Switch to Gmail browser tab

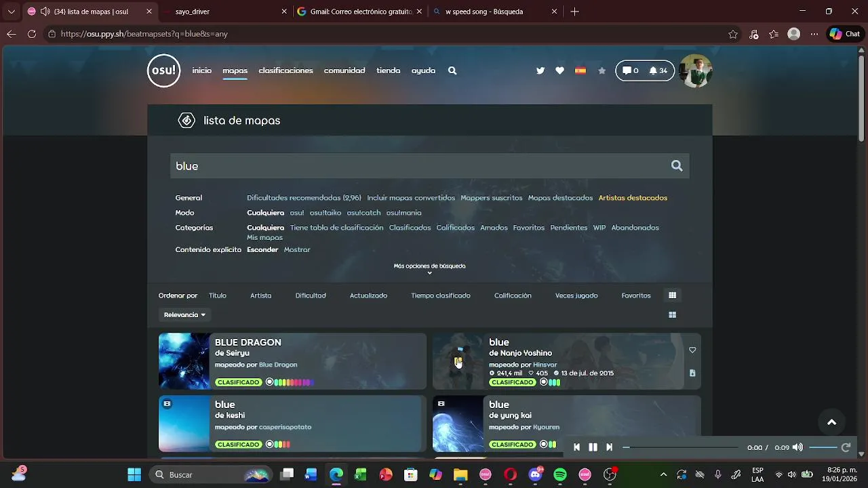359,12
